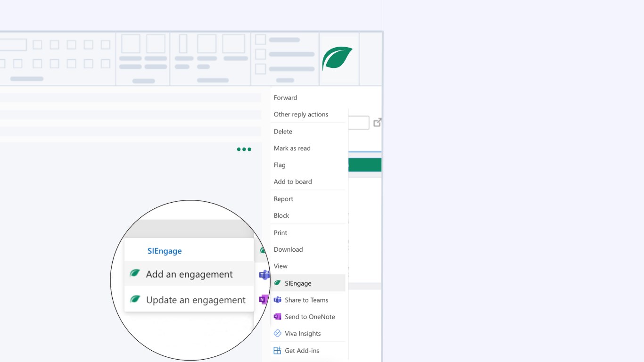Click leaf icon next to Add an engagement

135,273
